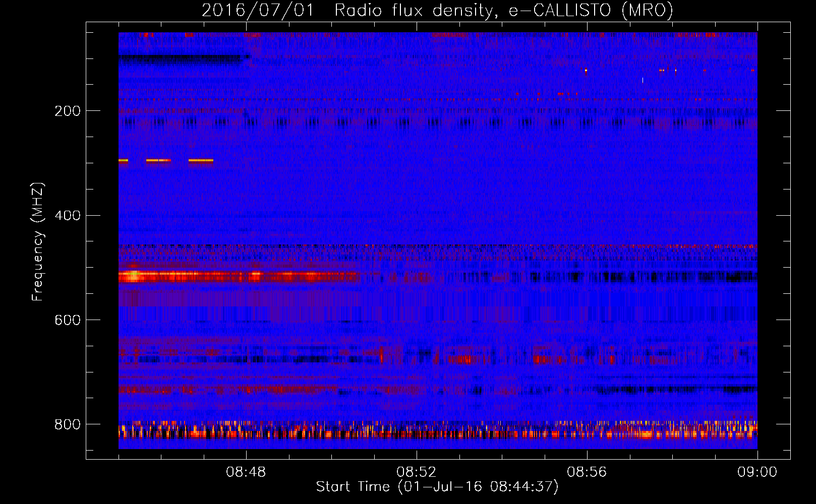The width and height of the screenshot is (816, 504).
Task: Click the 08:48 time tick label
Action: [246, 472]
